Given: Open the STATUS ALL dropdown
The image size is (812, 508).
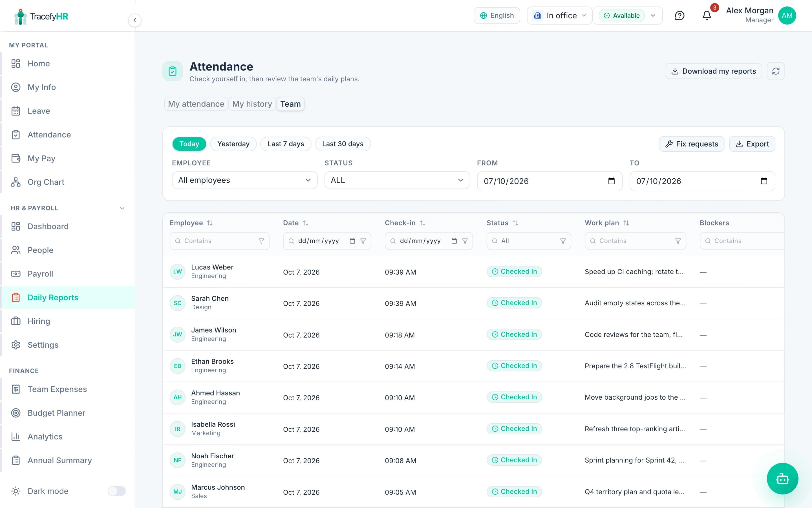Looking at the screenshot, I should click(397, 180).
